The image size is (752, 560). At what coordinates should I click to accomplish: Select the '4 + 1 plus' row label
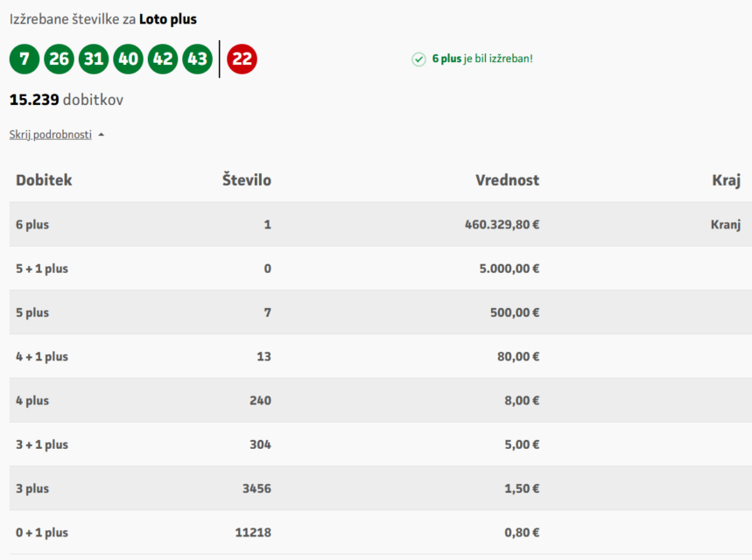pos(42,357)
